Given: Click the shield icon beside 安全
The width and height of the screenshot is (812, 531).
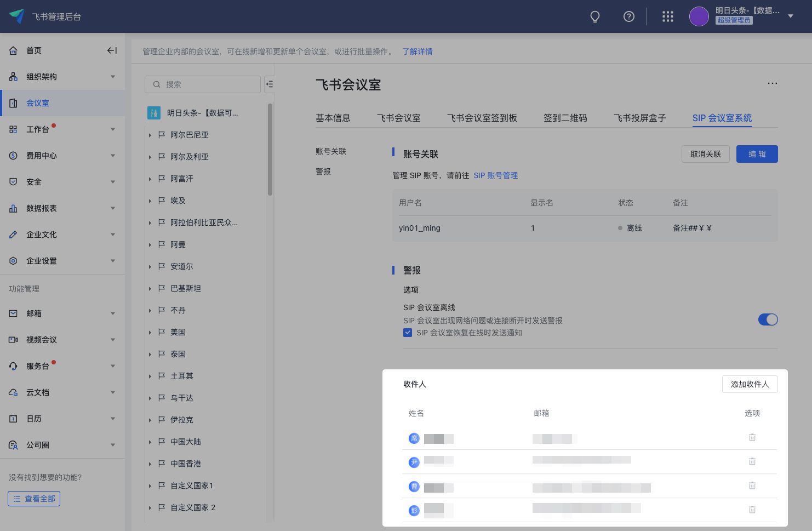Looking at the screenshot, I should [13, 182].
